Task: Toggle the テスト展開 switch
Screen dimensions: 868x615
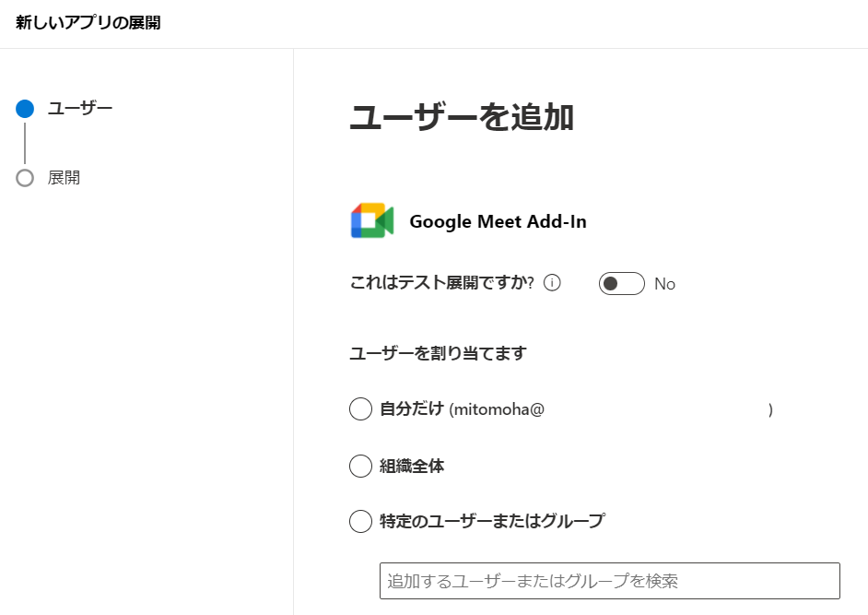Action: tap(621, 283)
